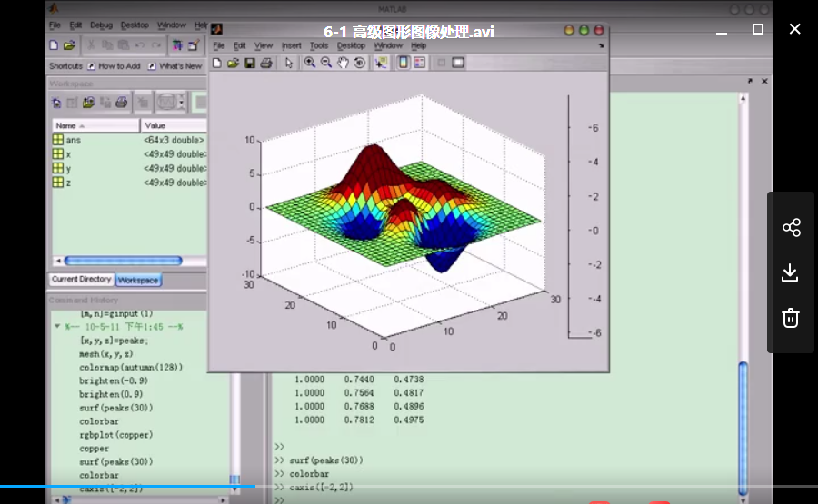The width and height of the screenshot is (818, 504).
Task: Click the Print Figure icon
Action: (x=266, y=63)
